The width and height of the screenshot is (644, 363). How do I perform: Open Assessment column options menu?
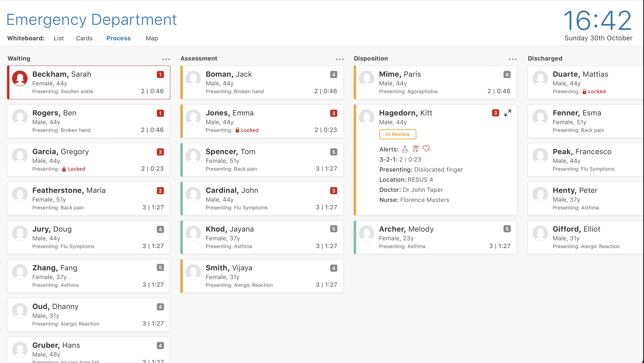[x=340, y=59]
